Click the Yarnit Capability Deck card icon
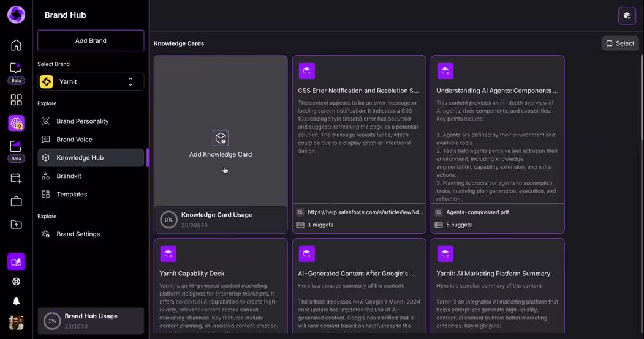 pyautogui.click(x=168, y=254)
